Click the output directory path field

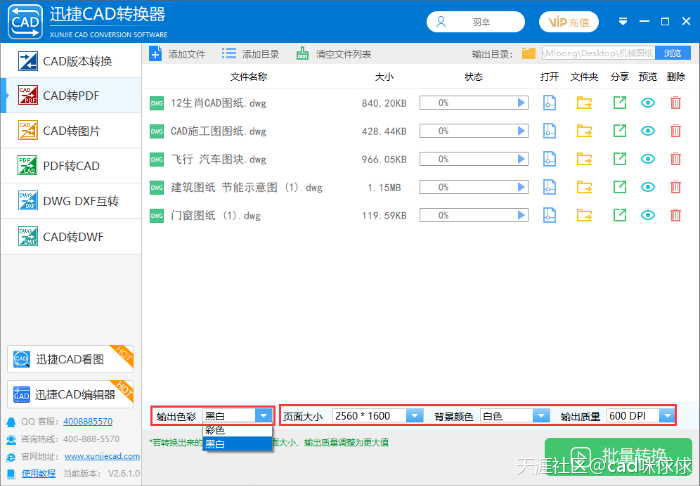point(598,54)
